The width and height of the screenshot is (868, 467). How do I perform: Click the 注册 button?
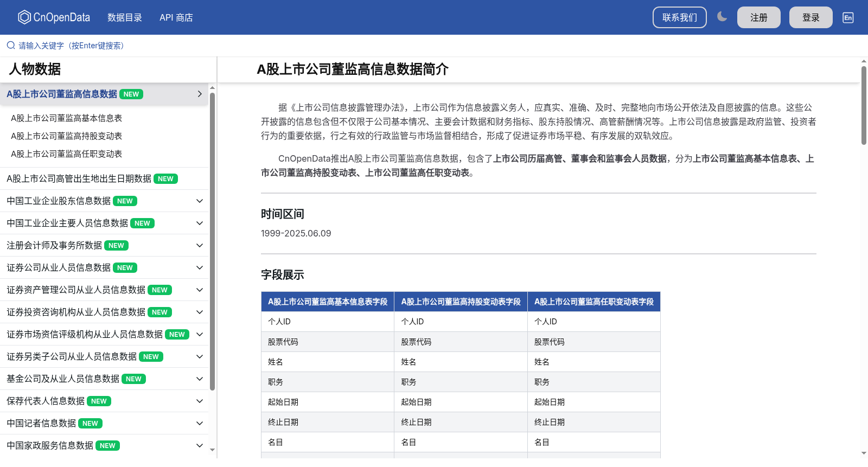tap(759, 17)
